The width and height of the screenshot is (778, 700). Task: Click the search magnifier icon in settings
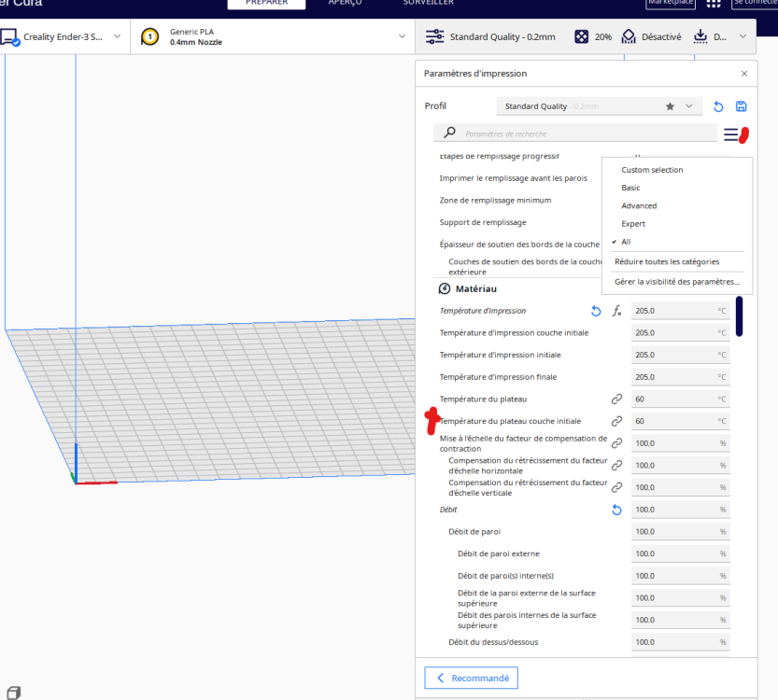tap(449, 133)
